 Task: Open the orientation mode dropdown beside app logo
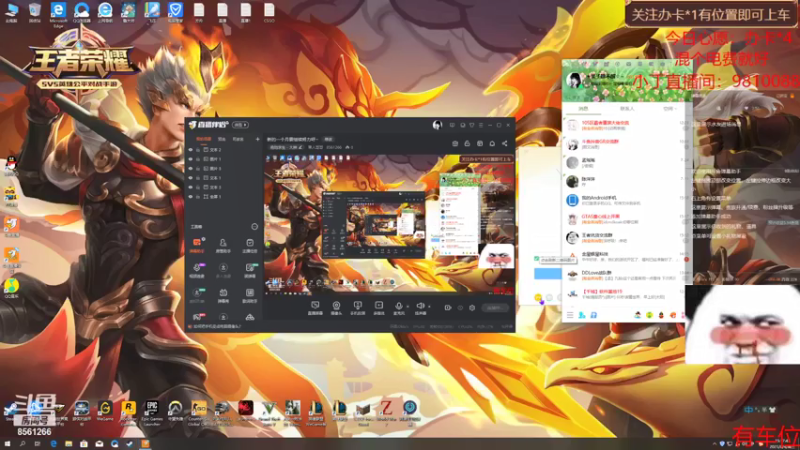coord(240,125)
